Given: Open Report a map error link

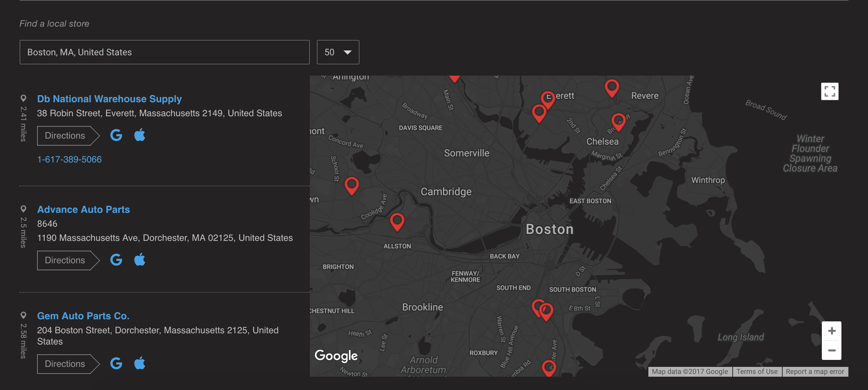Looking at the screenshot, I should click(815, 372).
